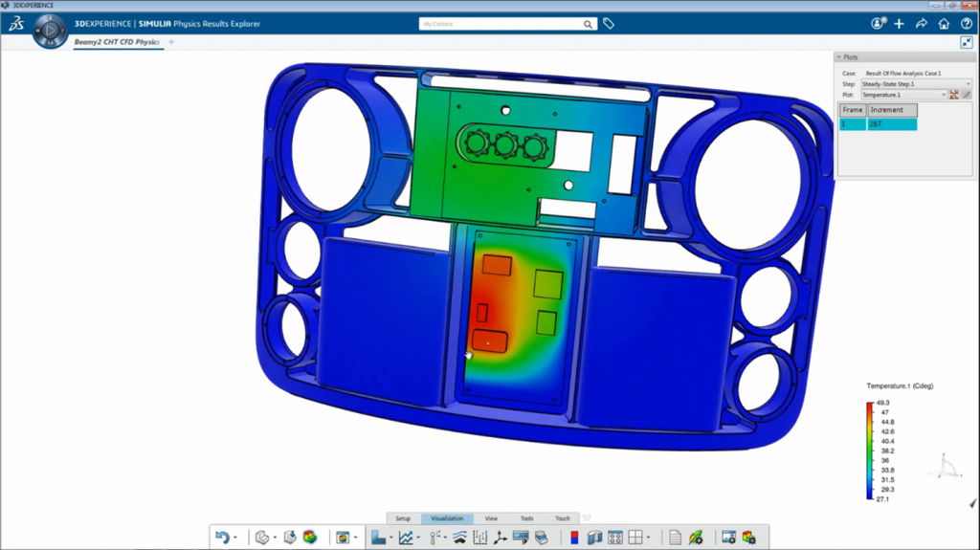
Task: Click the tag icon beside search
Action: [609, 24]
